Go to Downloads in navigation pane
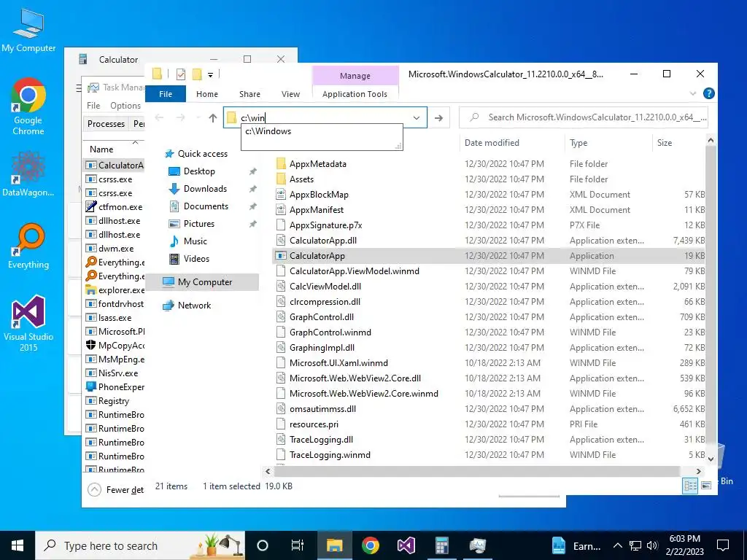 205,189
